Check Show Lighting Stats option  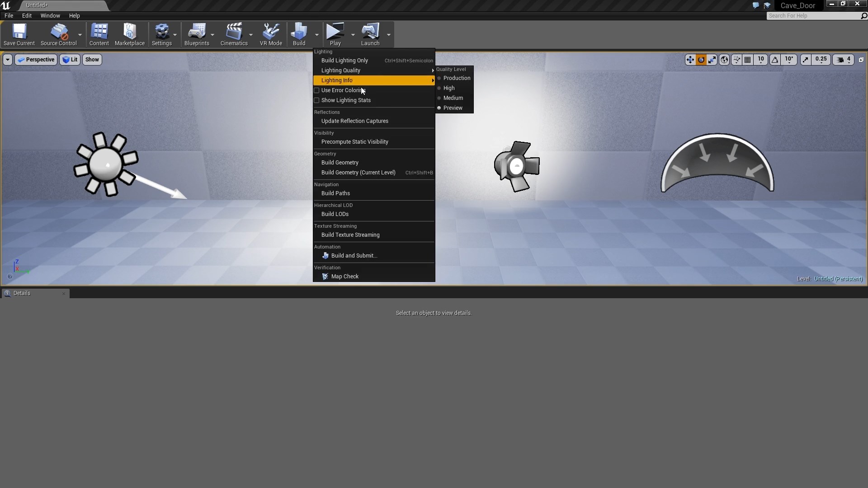tap(317, 100)
